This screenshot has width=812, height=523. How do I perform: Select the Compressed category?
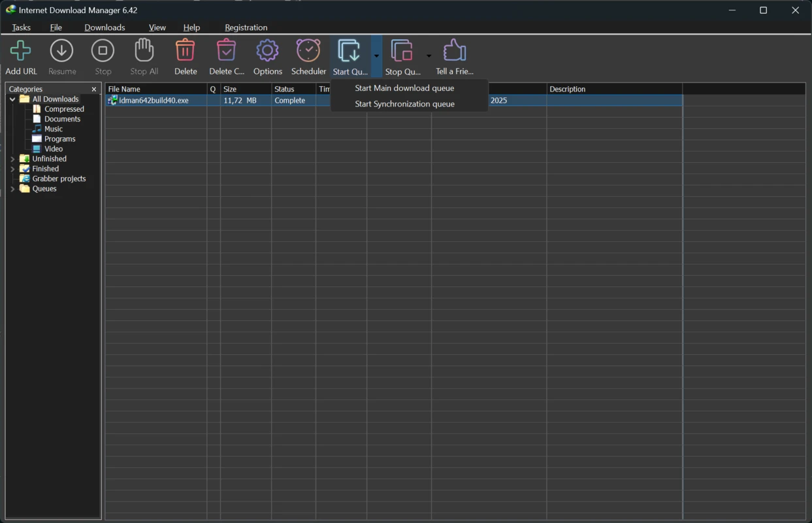tap(64, 109)
